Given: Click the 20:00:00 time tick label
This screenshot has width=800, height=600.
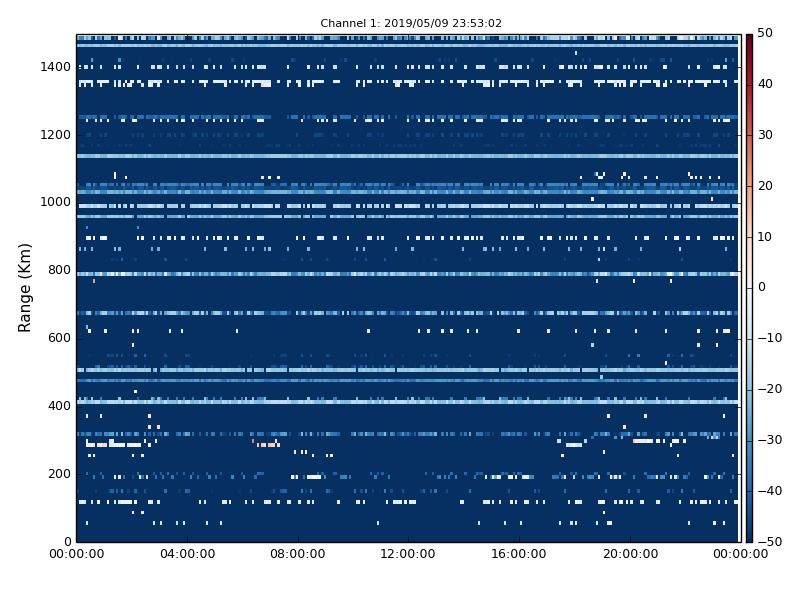Looking at the screenshot, I should [x=630, y=554].
